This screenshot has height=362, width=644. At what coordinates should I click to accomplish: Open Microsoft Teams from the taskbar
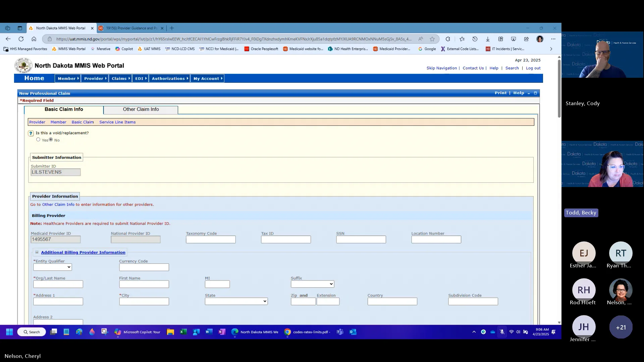[x=340, y=332]
